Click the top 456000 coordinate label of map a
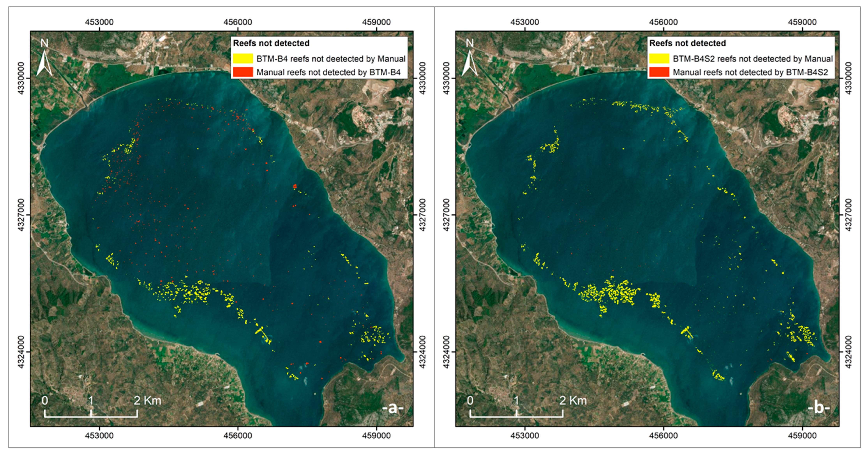This screenshot has width=868, height=454. 238,22
